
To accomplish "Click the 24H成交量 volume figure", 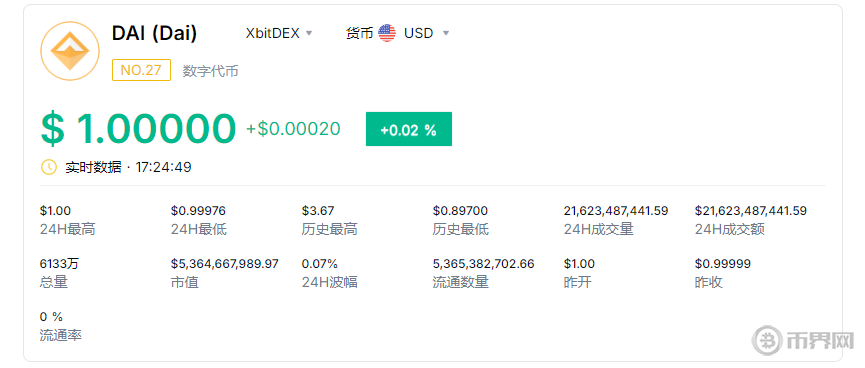I will tap(616, 211).
